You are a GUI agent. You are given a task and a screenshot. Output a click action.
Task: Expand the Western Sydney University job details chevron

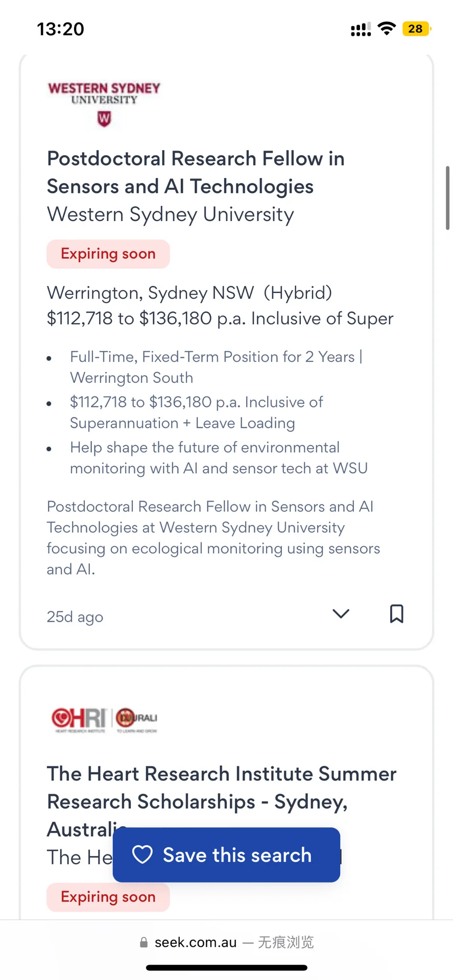341,614
